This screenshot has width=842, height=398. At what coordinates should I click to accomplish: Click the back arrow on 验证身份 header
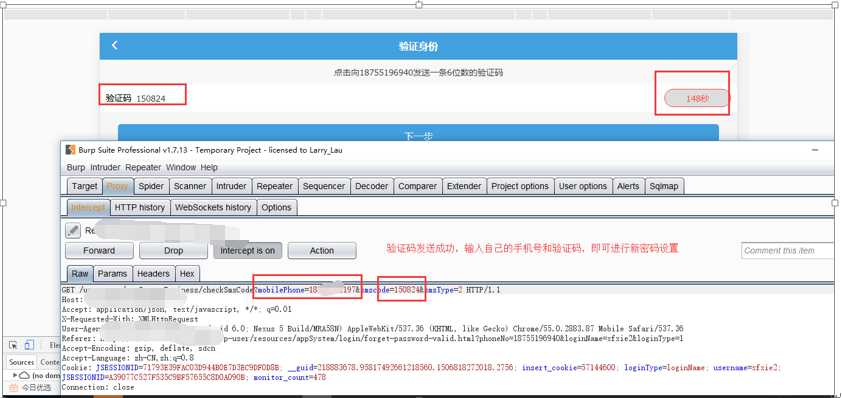(x=114, y=46)
